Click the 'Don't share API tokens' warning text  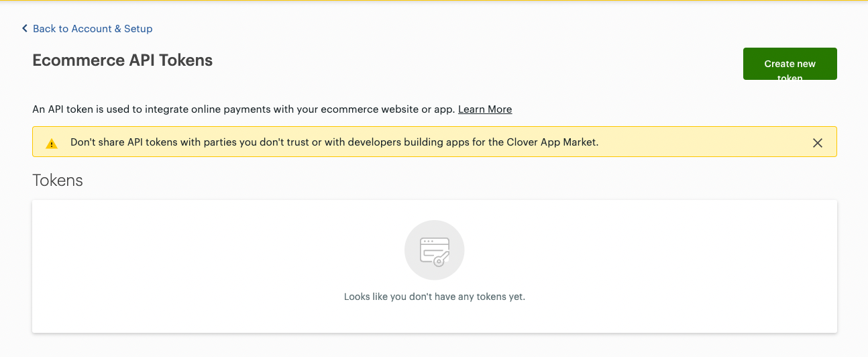click(x=334, y=142)
